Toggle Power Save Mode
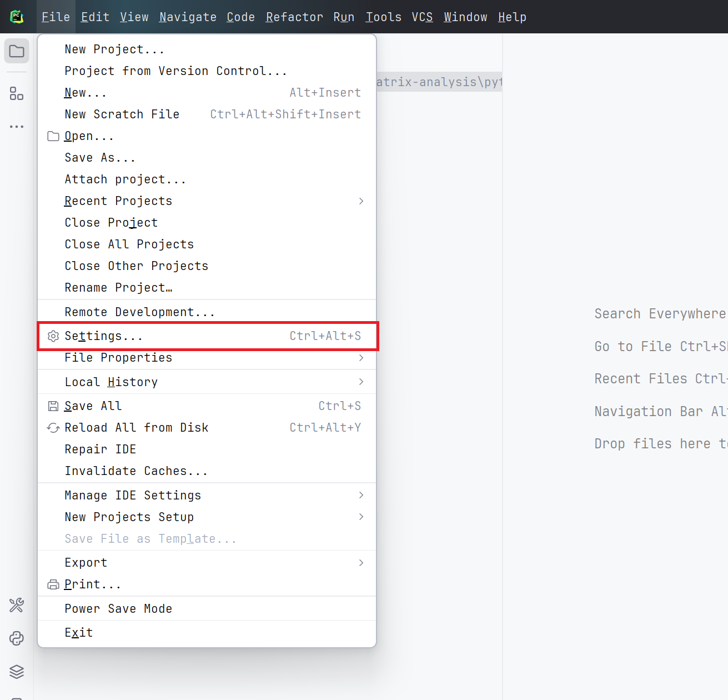 tap(207, 609)
